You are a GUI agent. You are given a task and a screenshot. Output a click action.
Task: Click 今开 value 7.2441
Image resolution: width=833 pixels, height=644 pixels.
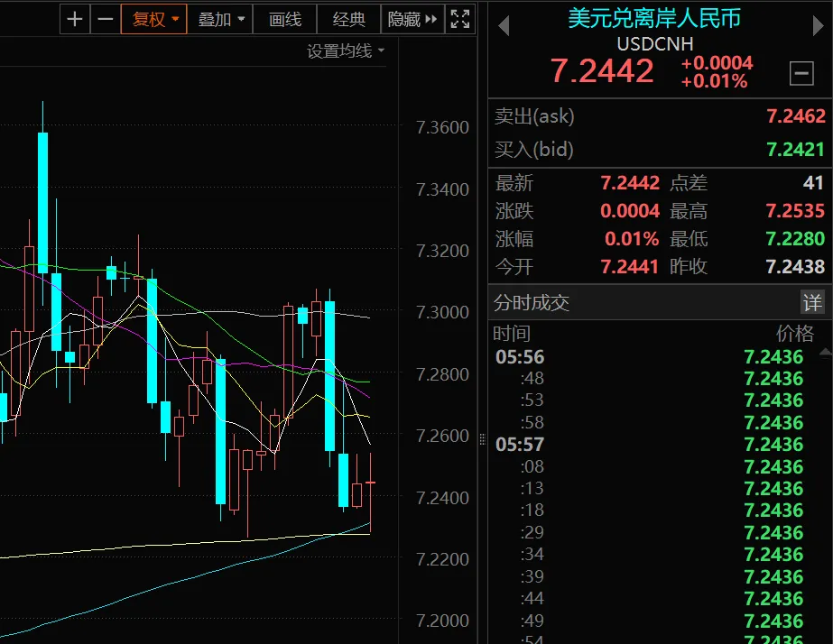coord(630,266)
